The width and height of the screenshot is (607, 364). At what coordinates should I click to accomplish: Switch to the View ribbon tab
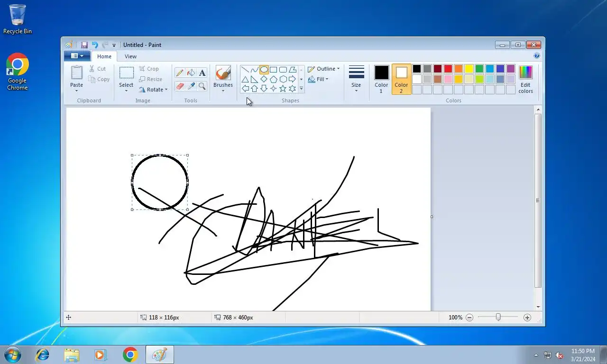tap(130, 56)
